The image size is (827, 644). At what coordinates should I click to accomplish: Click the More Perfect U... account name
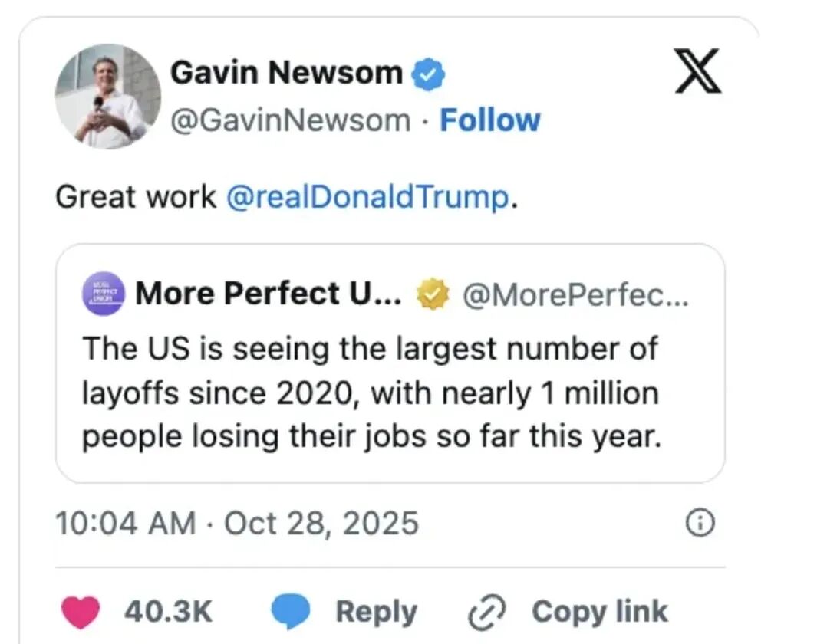[x=269, y=294]
